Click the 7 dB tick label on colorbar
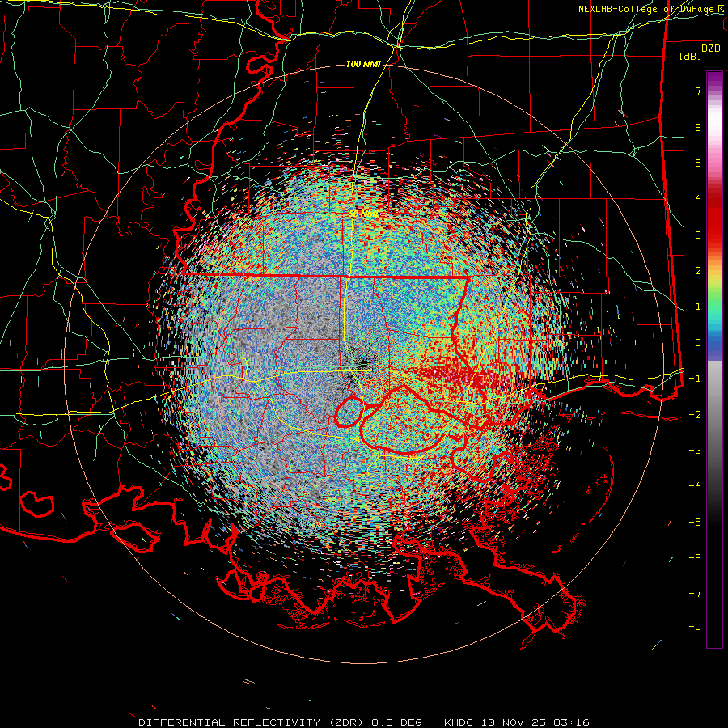This screenshot has height=728, width=728. pos(698,91)
